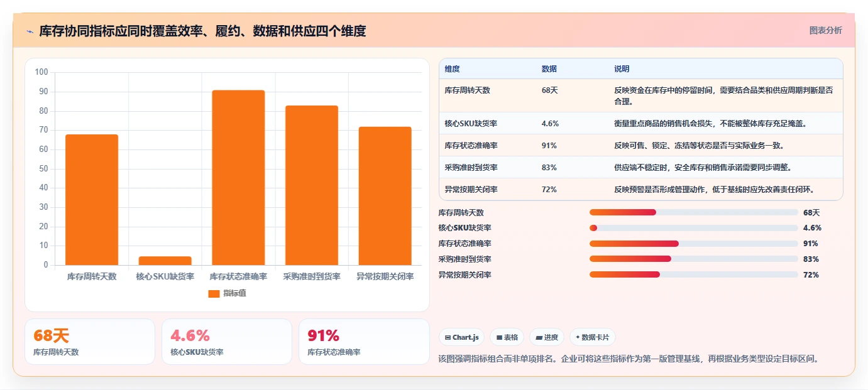Click the lightning icon beside the title
868x390 pixels.
(30, 31)
